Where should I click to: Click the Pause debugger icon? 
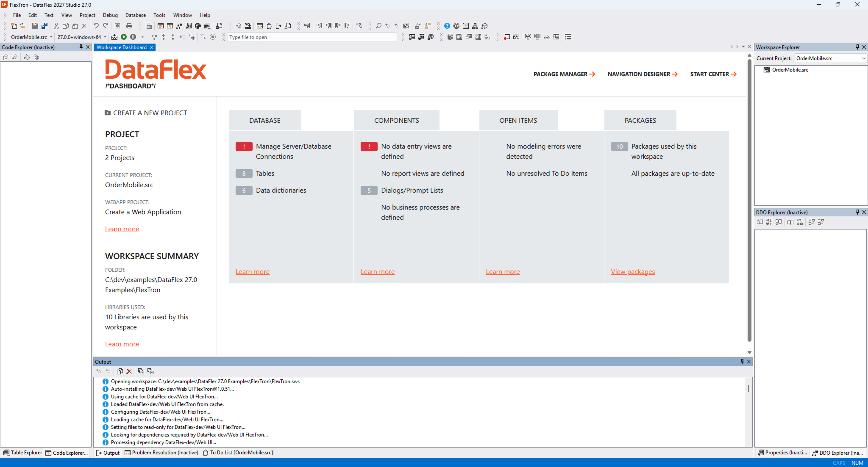[133, 37]
